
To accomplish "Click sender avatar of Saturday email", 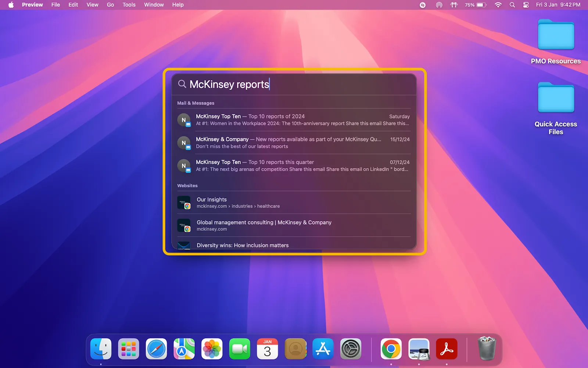I will (184, 120).
